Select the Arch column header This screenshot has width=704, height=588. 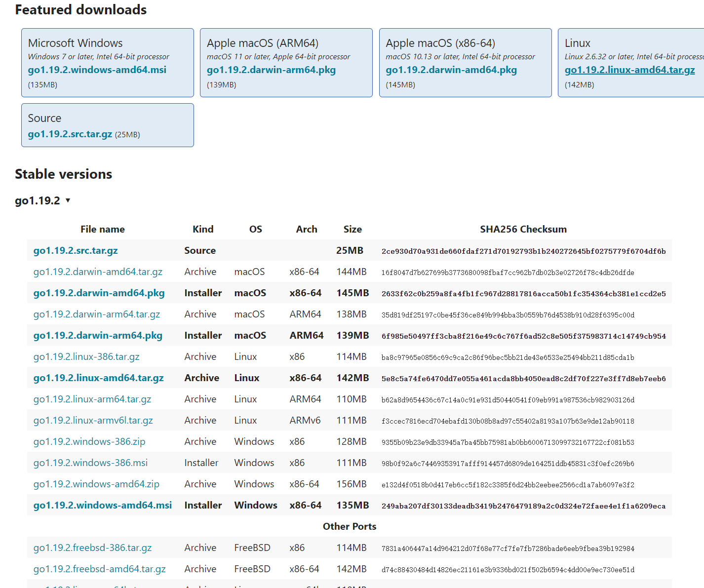307,229
